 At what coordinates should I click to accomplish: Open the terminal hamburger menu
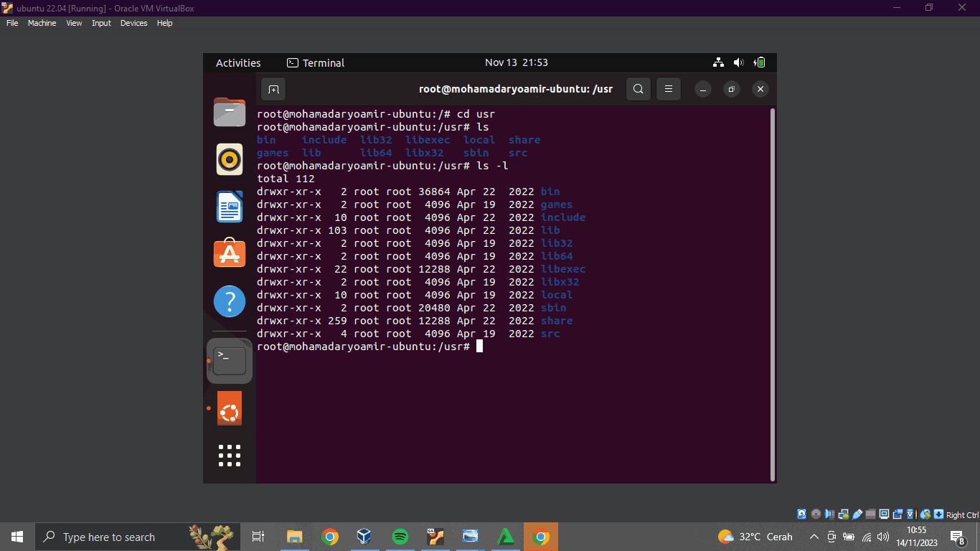point(668,89)
